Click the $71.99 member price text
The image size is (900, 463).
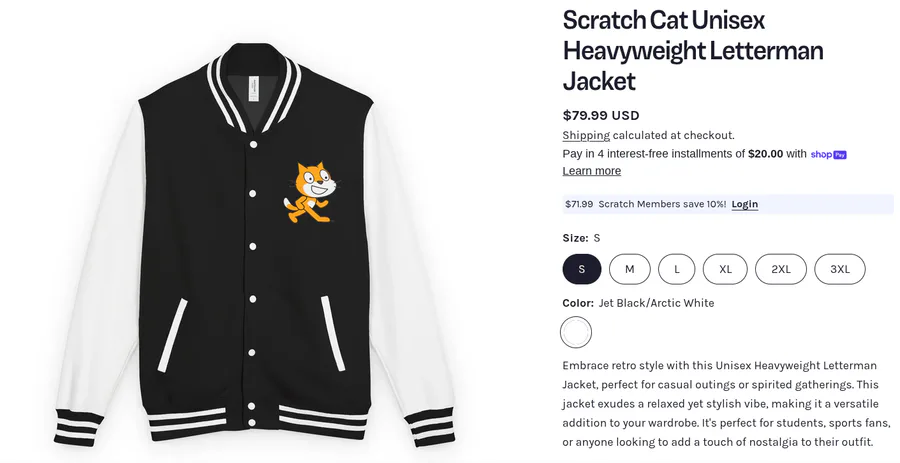pos(579,204)
